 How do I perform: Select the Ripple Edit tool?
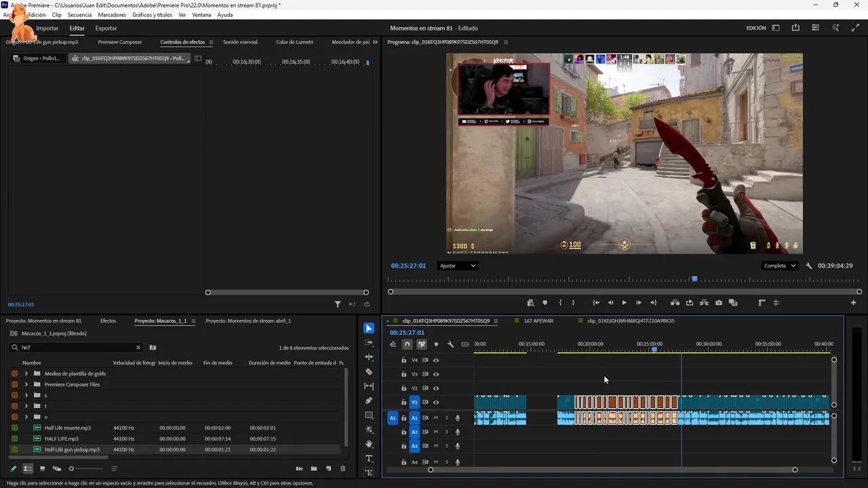click(x=369, y=357)
